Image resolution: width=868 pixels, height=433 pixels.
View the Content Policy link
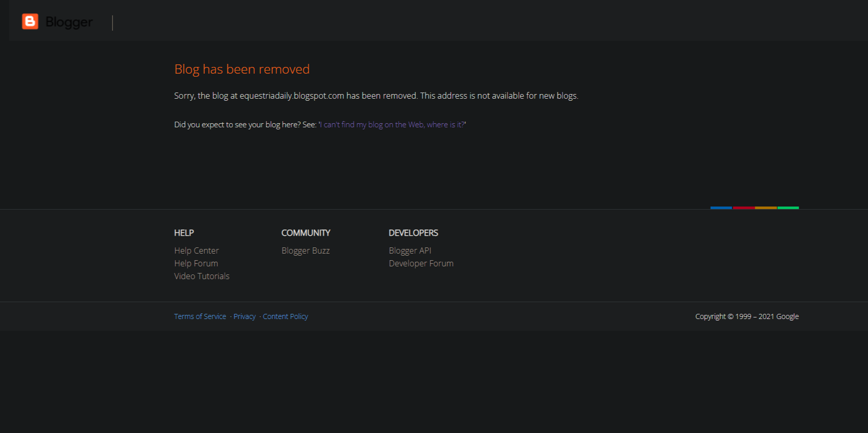(x=285, y=316)
